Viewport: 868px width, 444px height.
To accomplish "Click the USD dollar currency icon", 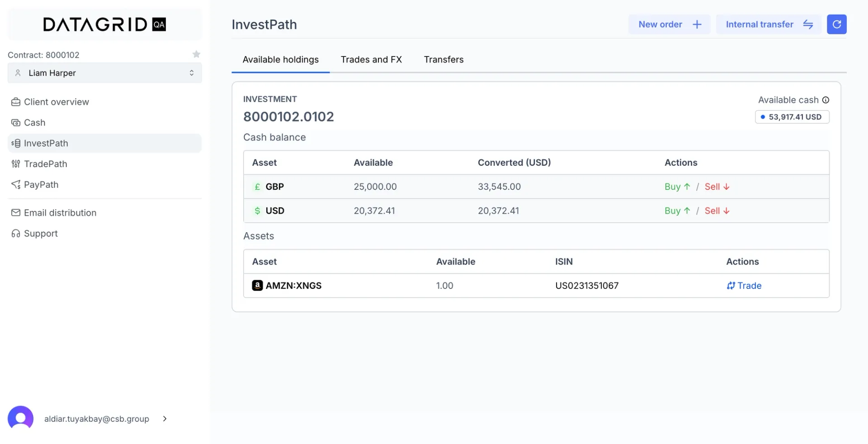I will pos(257,210).
